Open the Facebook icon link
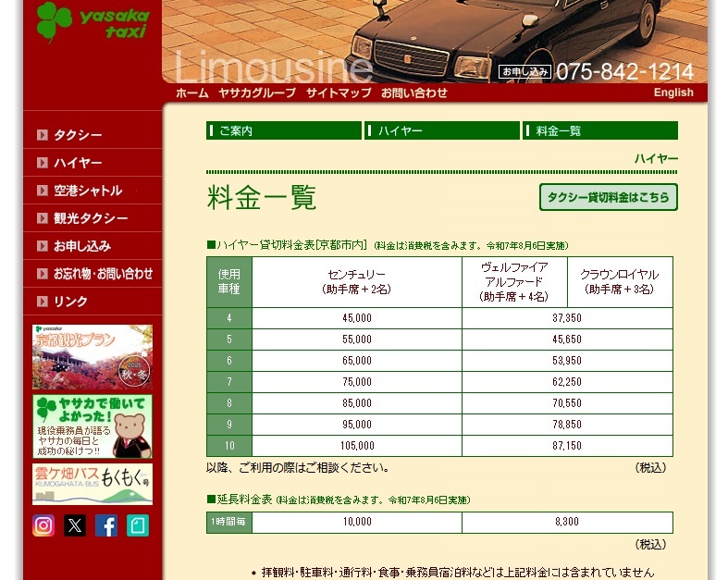This screenshot has width=728, height=580. tap(106, 525)
